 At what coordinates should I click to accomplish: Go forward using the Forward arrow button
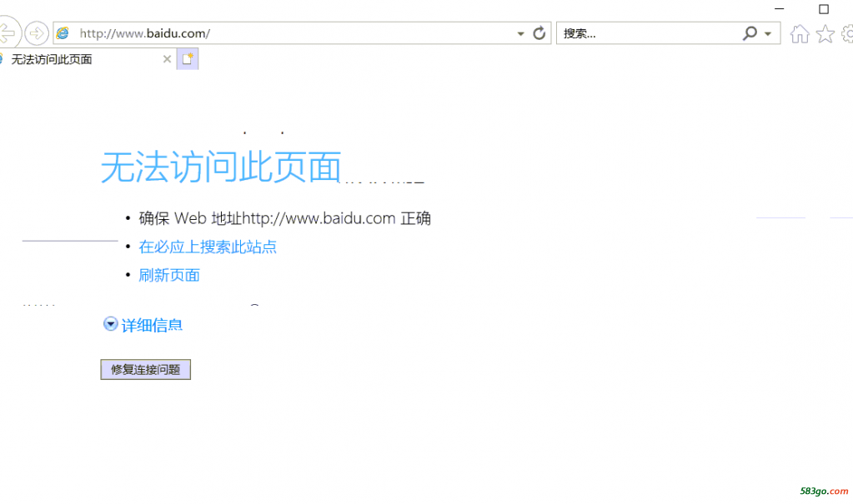coord(37,33)
